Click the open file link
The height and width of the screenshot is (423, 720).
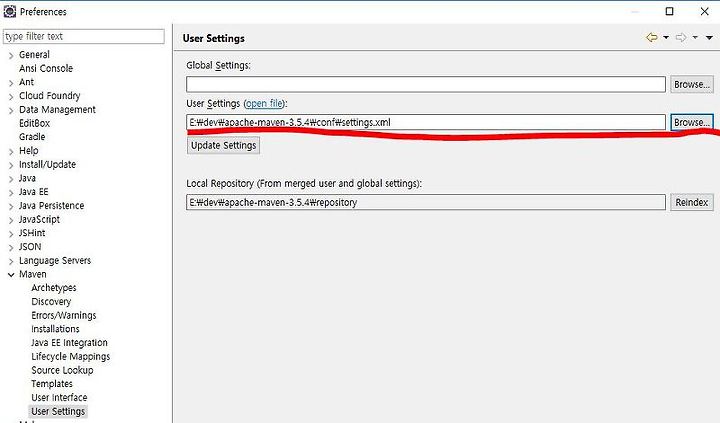click(264, 104)
